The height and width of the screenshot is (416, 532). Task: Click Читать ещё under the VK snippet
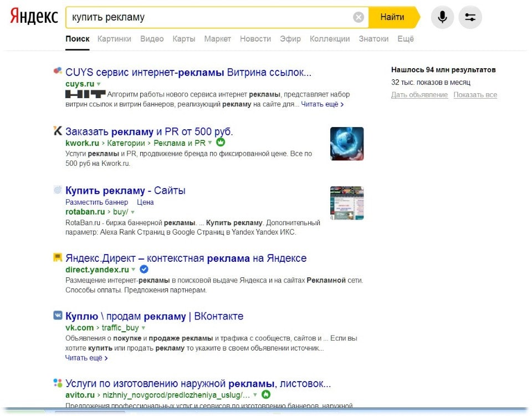[x=86, y=358]
